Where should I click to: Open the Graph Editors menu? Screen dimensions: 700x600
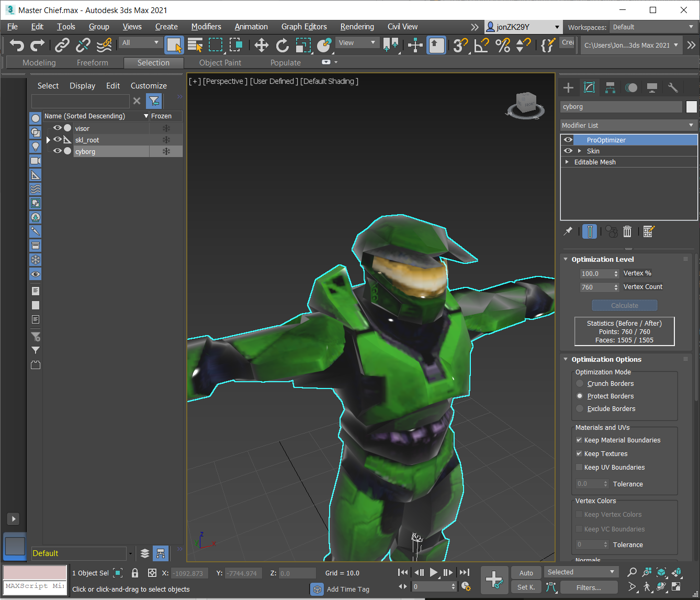[304, 27]
